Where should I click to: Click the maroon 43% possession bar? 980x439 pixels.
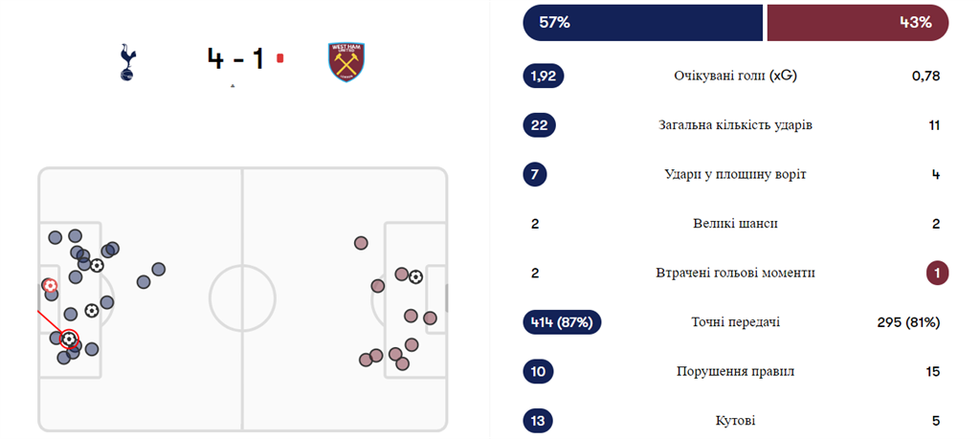point(857,23)
